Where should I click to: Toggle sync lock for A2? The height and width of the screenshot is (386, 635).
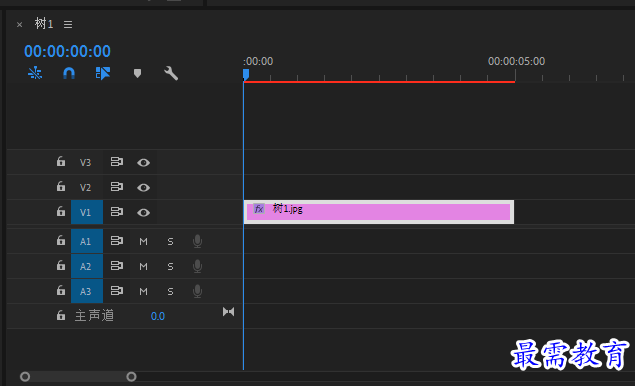pyautogui.click(x=117, y=266)
